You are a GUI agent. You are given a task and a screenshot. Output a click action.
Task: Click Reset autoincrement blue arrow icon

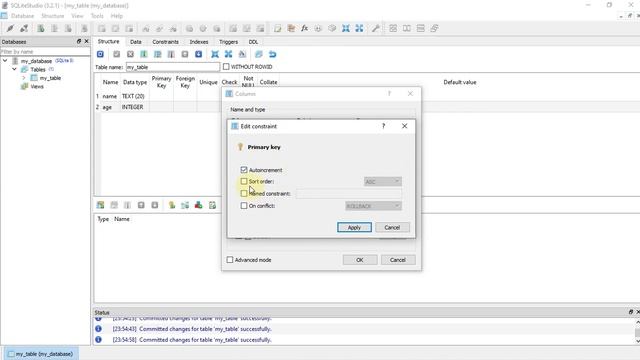[272, 54]
